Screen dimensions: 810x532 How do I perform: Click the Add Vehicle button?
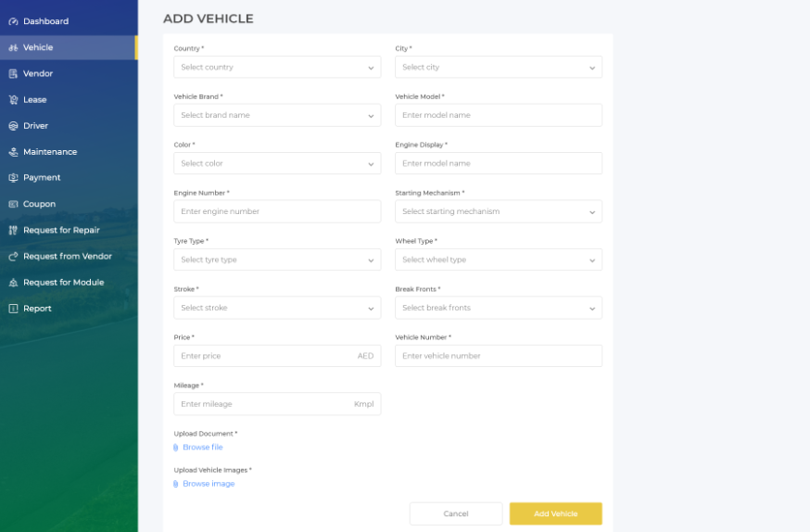(556, 513)
